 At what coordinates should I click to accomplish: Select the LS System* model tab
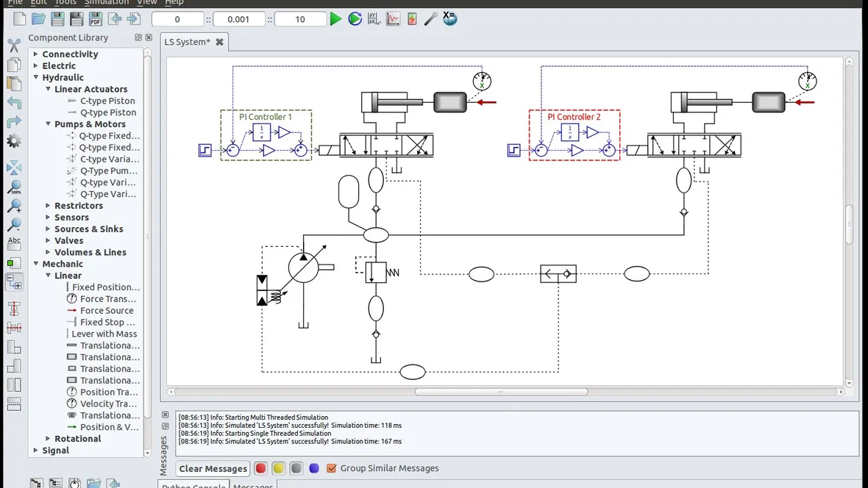click(x=188, y=42)
